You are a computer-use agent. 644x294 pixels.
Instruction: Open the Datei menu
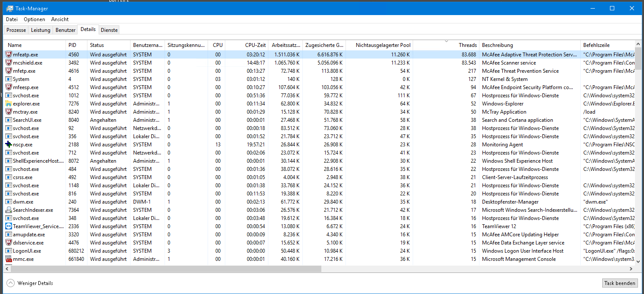point(12,19)
